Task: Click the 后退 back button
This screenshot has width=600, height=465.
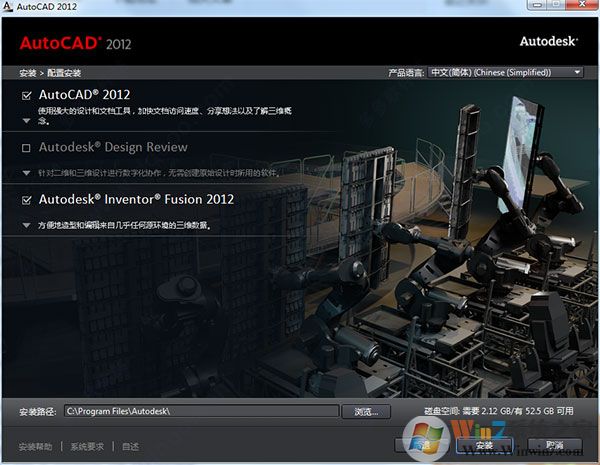Action: pos(423,445)
